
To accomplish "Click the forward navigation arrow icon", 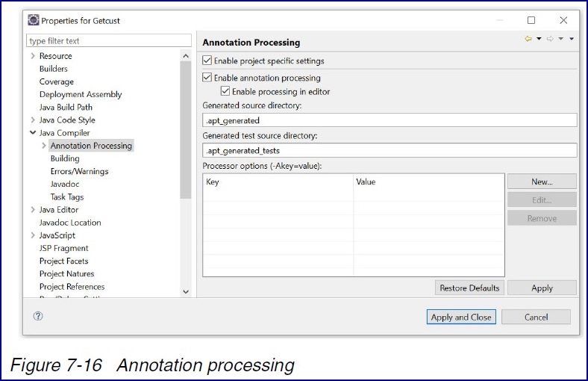I will (550, 40).
